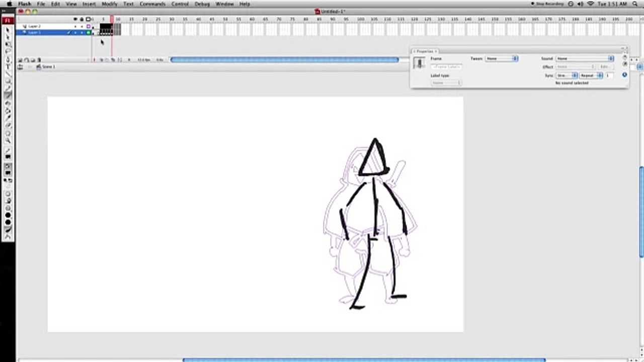
Task: Select the Text tool
Action: pyautogui.click(x=8, y=66)
